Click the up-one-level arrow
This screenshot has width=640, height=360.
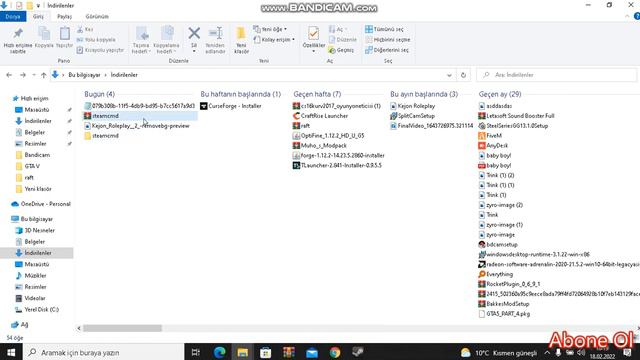(x=43, y=75)
